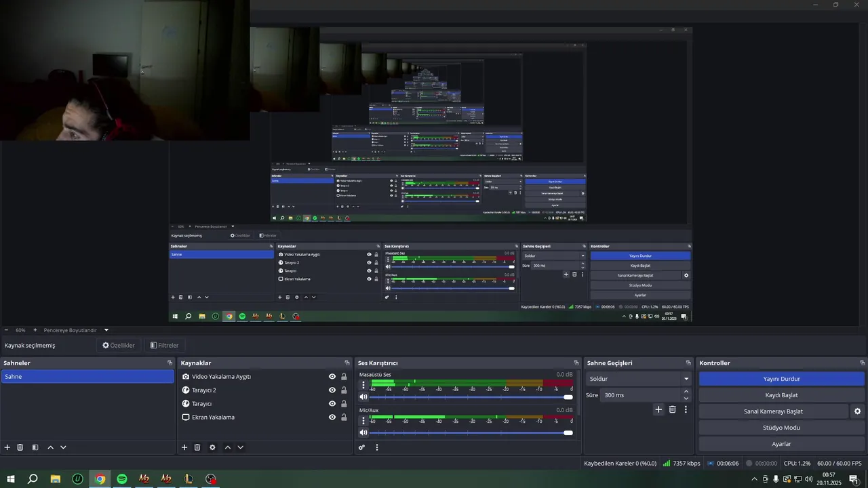Open transition properties three-dot menu
The height and width of the screenshot is (488, 868).
(686, 409)
